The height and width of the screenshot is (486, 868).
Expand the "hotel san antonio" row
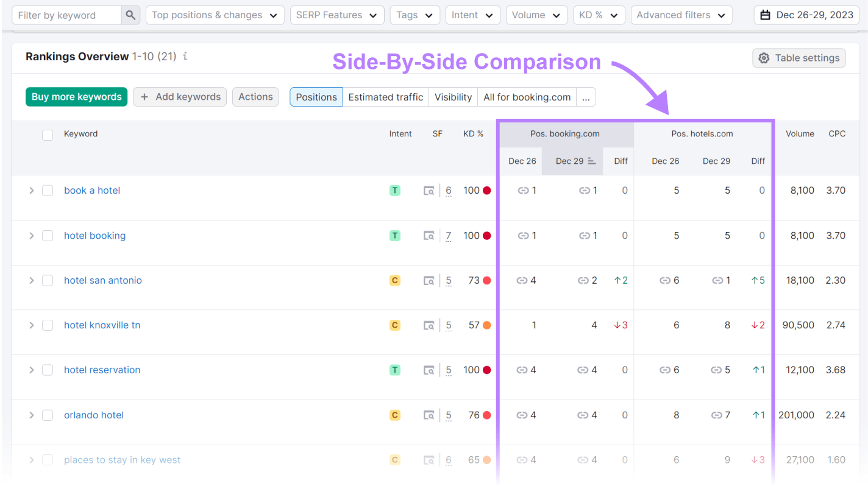click(31, 280)
